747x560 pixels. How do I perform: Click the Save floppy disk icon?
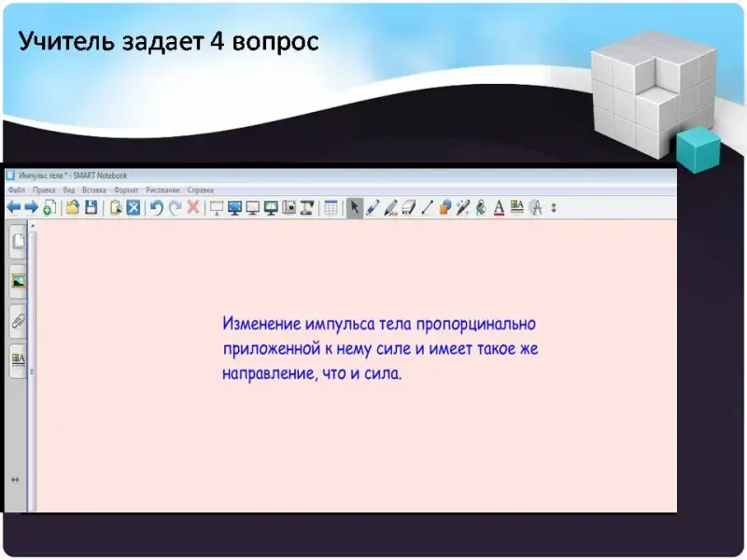point(91,207)
